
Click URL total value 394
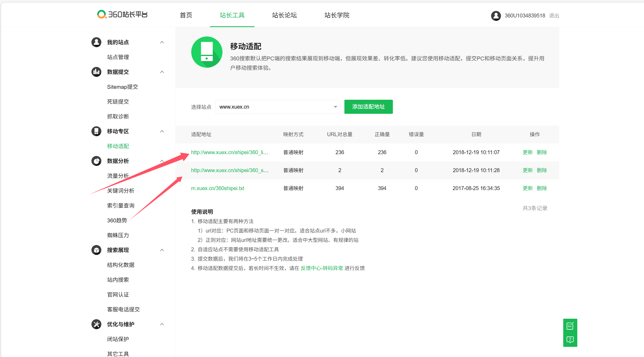point(340,188)
